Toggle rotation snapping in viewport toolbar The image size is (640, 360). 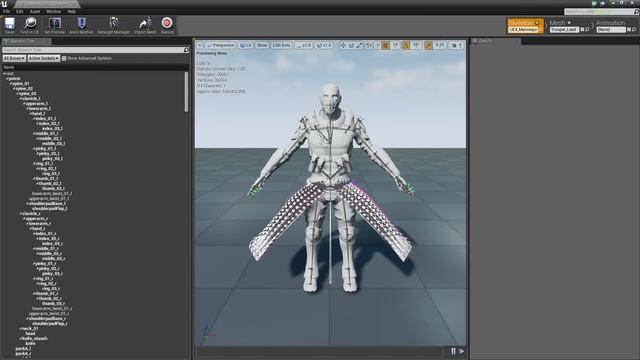pos(406,45)
